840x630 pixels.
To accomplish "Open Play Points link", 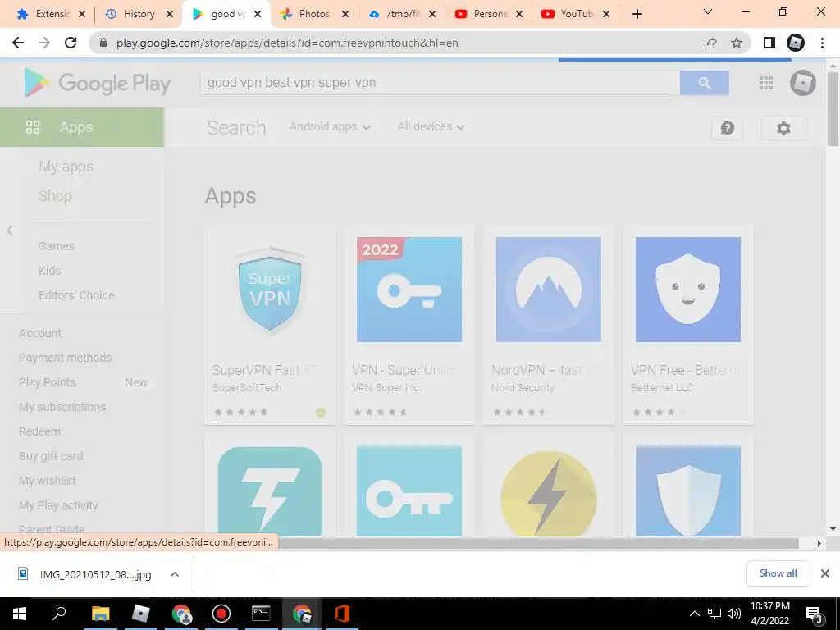I will click(48, 382).
